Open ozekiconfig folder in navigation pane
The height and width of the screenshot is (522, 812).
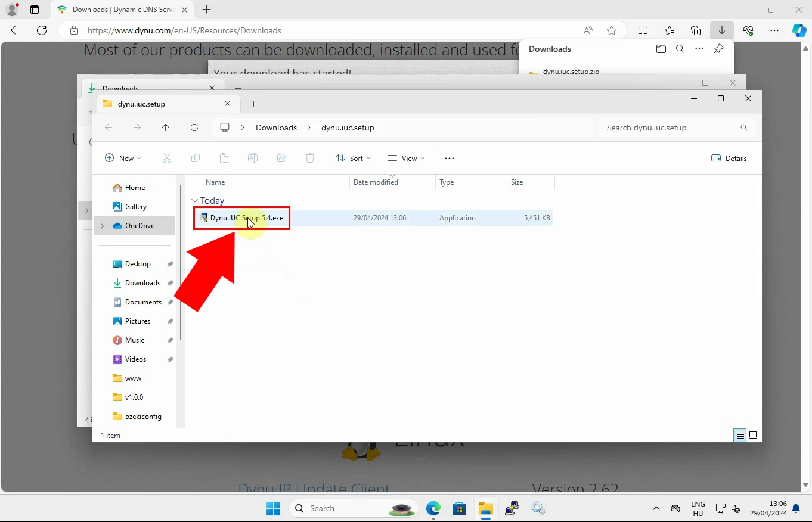point(143,417)
